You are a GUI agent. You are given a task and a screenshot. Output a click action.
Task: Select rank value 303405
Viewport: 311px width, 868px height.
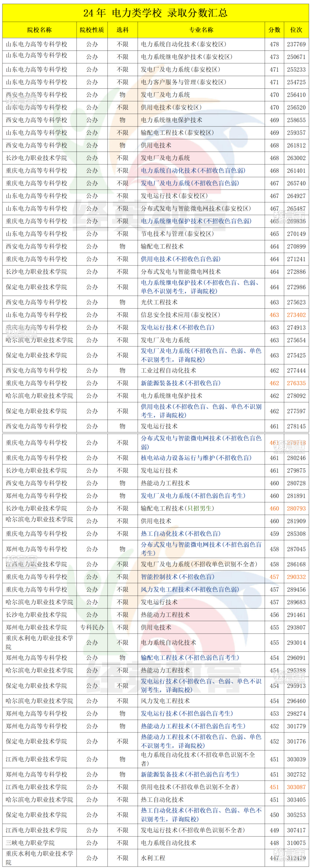(296, 800)
